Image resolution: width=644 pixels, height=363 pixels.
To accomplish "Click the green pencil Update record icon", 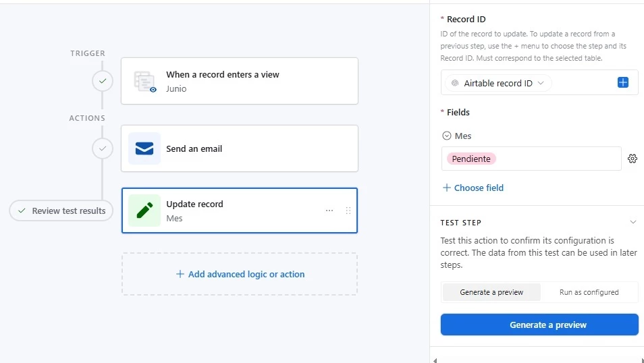I will 144,211.
